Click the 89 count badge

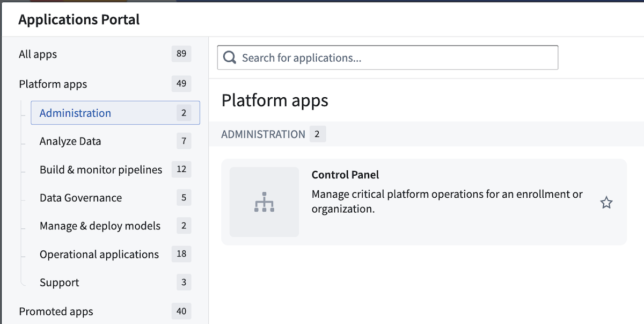(x=181, y=54)
